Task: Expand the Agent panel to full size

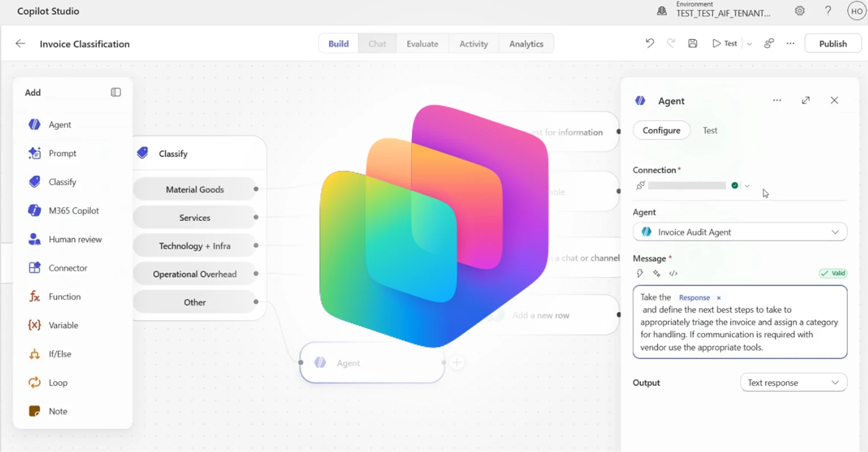Action: (x=805, y=100)
